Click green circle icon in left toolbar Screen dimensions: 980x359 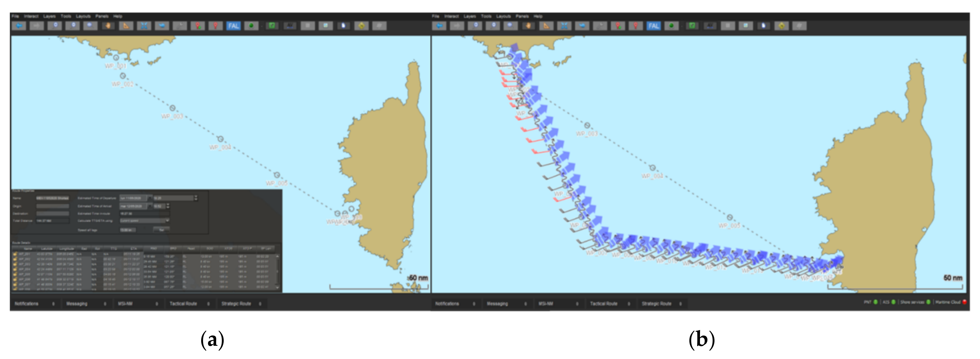251,26
